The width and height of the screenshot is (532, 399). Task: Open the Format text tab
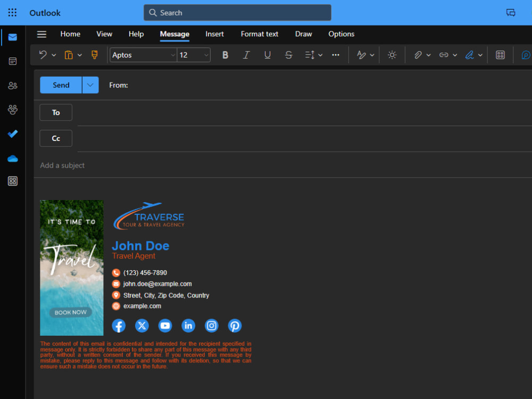[x=260, y=34]
